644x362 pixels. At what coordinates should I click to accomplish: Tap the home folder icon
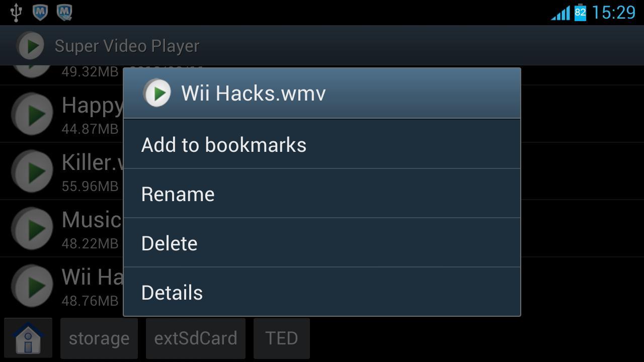(28, 338)
